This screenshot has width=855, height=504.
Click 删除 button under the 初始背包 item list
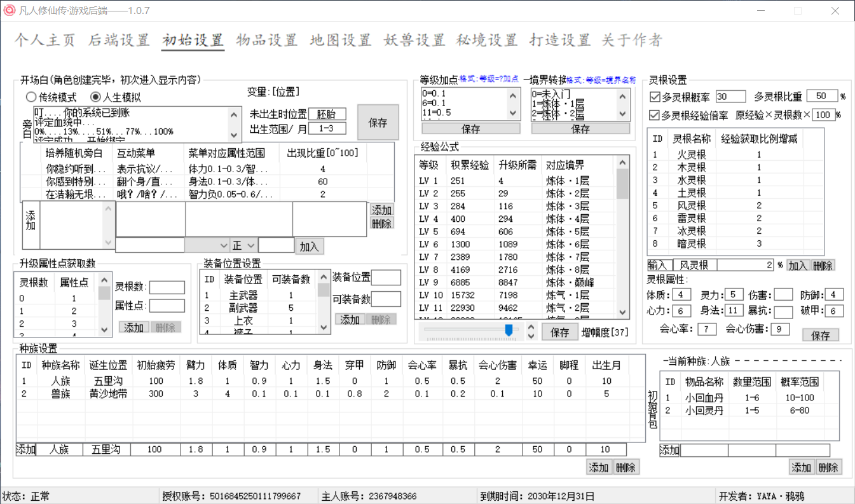coord(829,467)
